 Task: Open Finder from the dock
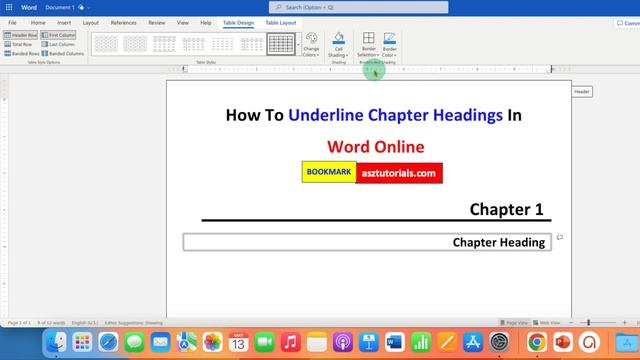tap(56, 342)
